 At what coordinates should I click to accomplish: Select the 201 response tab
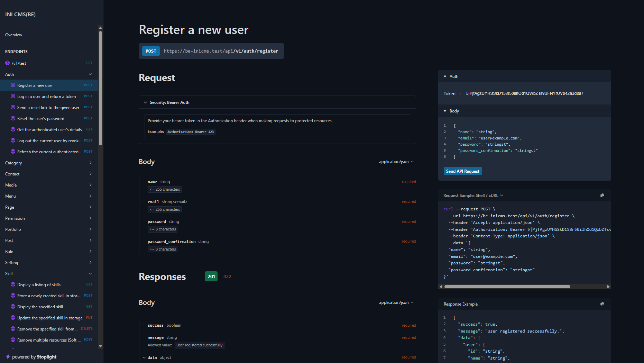(211, 276)
